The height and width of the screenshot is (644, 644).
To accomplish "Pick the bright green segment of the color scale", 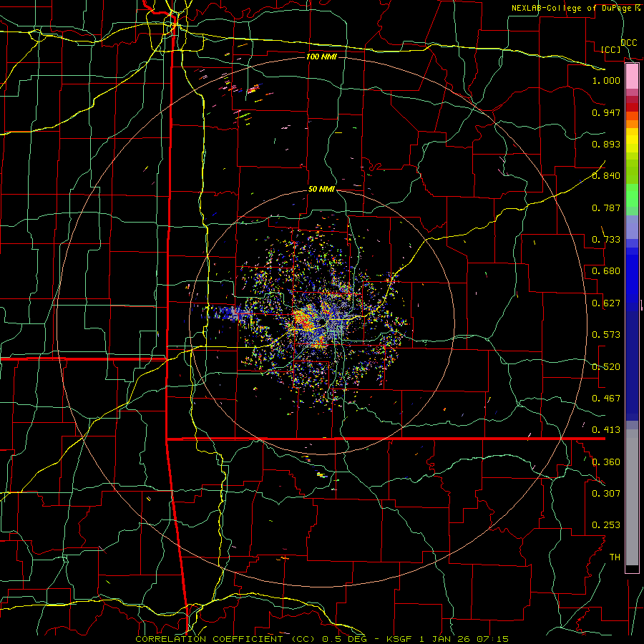I will (632, 195).
